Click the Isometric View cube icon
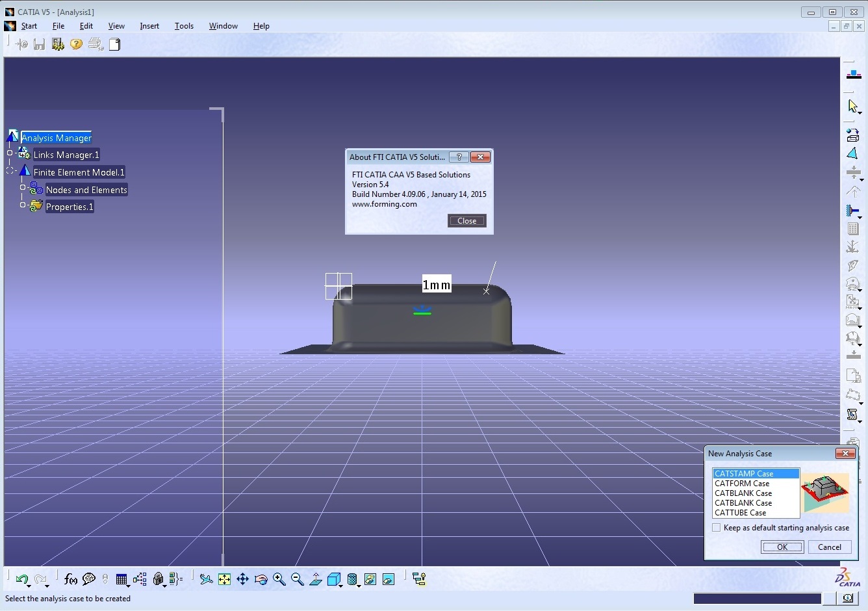The width and height of the screenshot is (868, 611). [x=333, y=579]
